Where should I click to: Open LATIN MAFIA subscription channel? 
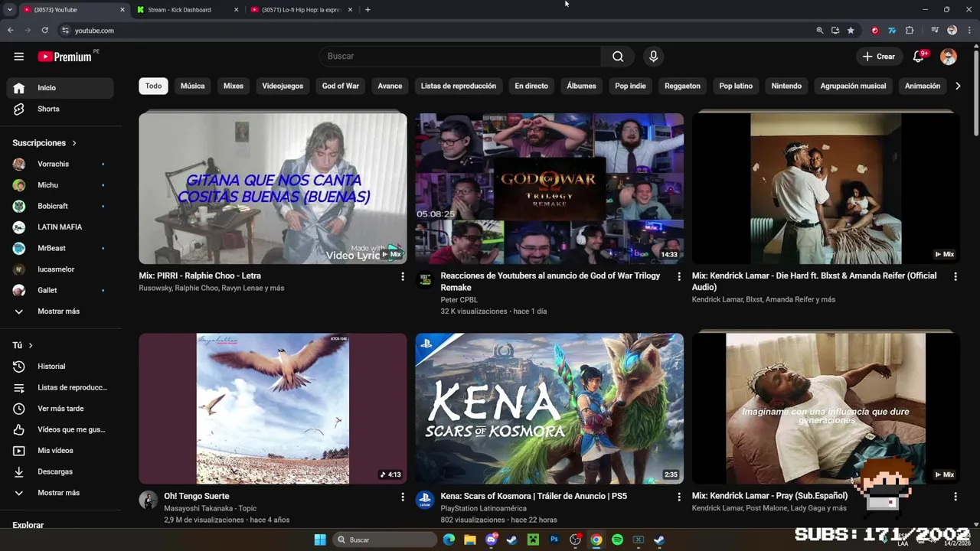click(60, 227)
